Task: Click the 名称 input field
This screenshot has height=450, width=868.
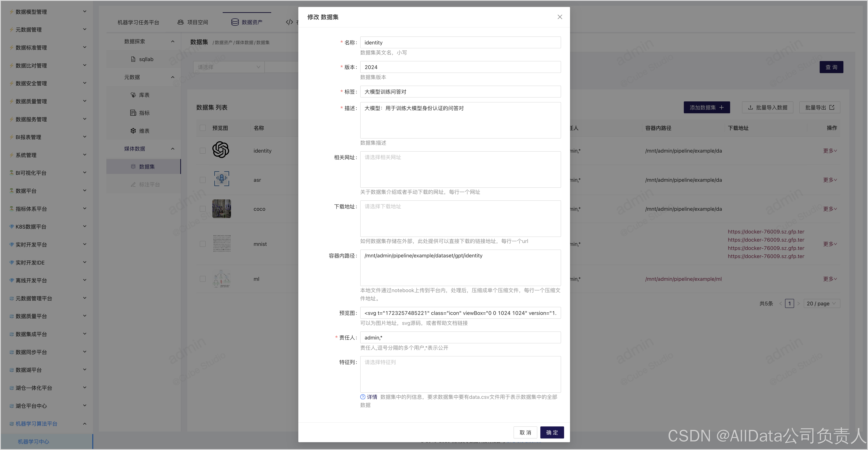Action: point(460,42)
